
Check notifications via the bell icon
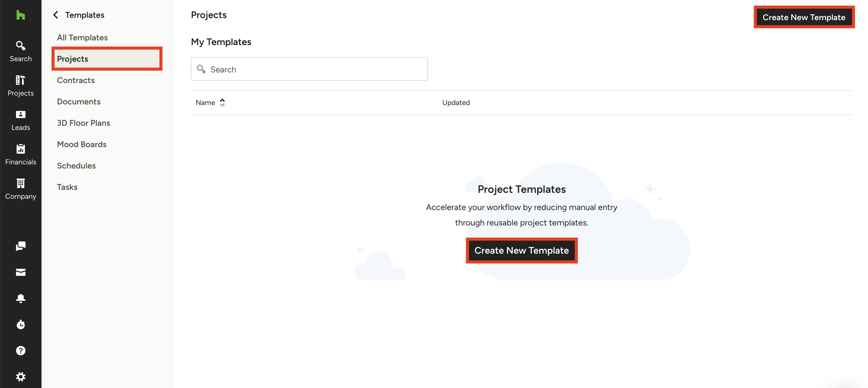20,298
